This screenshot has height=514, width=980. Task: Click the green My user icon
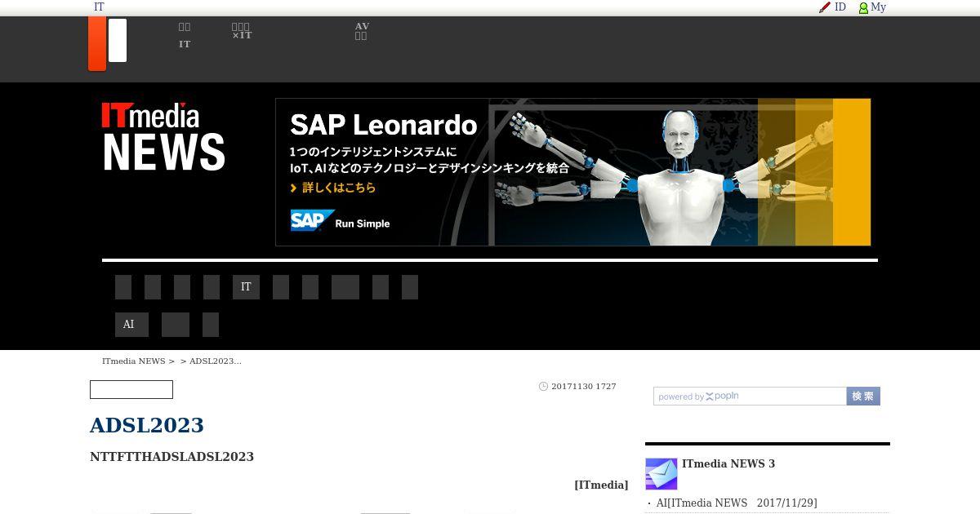coord(863,8)
